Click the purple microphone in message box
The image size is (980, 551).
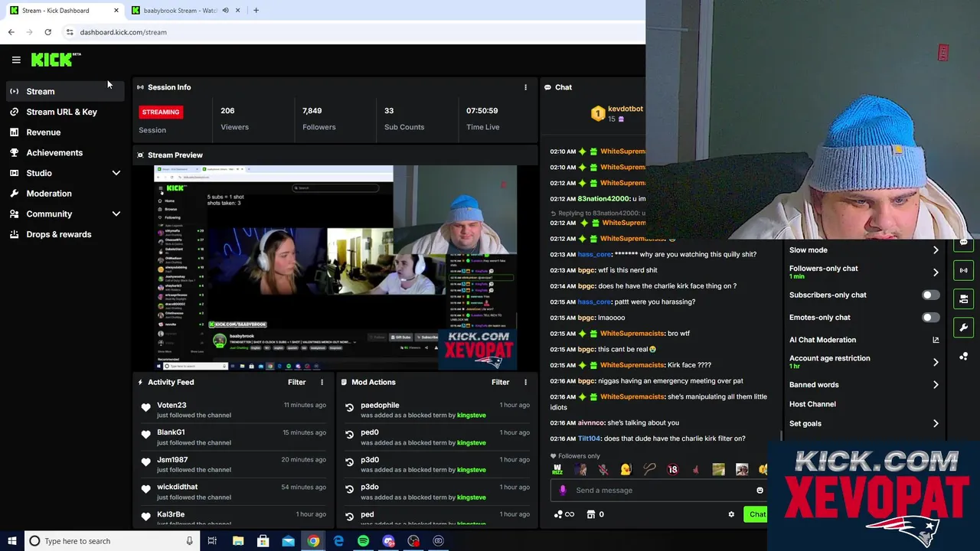tap(563, 491)
